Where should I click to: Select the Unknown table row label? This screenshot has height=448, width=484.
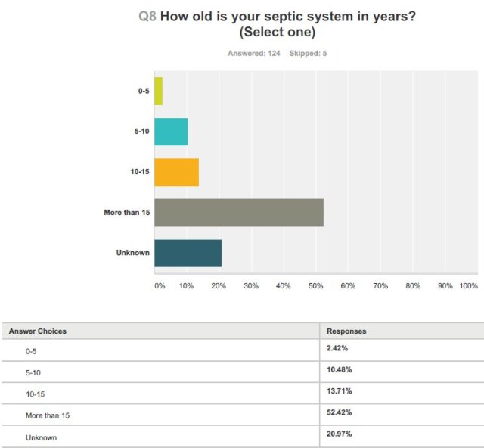coord(40,437)
